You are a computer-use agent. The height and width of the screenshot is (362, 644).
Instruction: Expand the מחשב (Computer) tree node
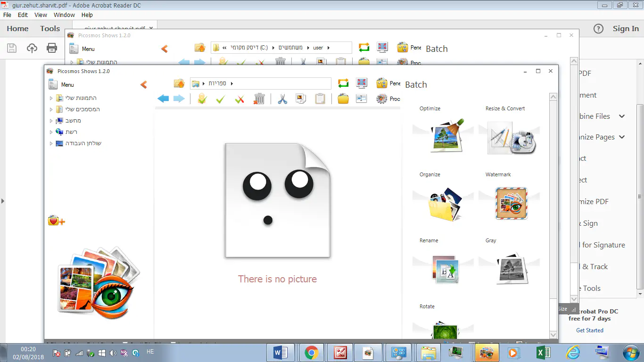51,121
